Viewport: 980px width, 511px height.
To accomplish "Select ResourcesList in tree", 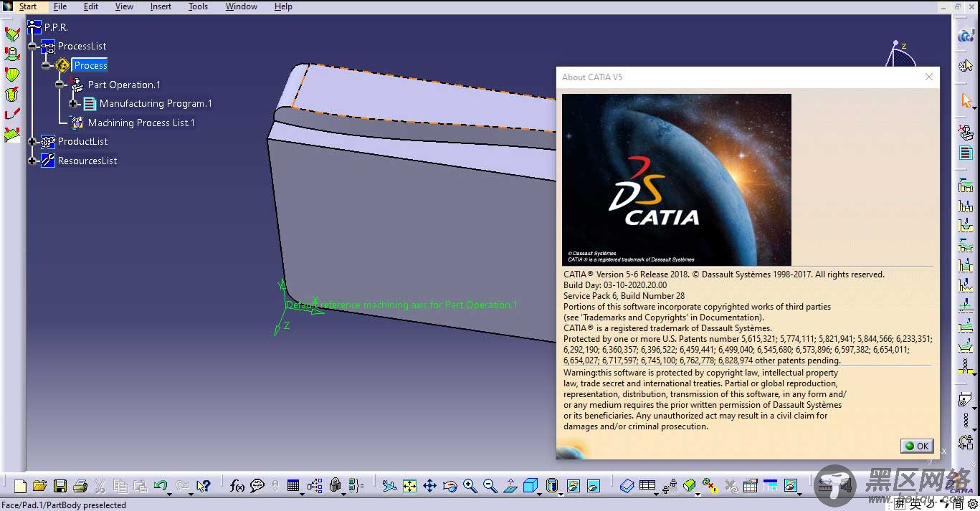I will (x=87, y=161).
